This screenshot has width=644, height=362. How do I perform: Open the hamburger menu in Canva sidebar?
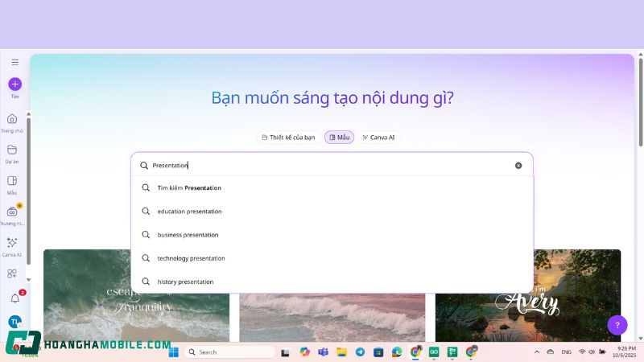pyautogui.click(x=14, y=63)
